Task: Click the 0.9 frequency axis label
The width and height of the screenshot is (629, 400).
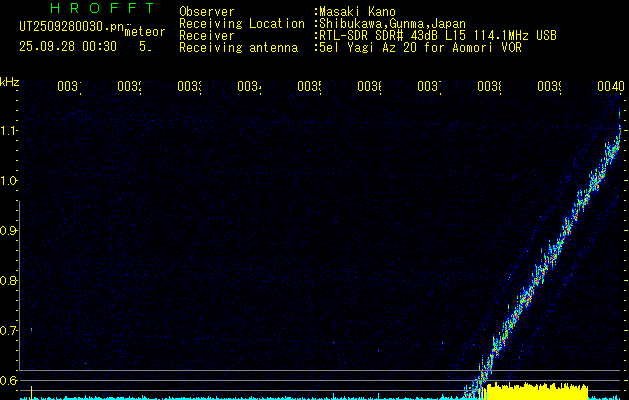Action: [x=10, y=231]
